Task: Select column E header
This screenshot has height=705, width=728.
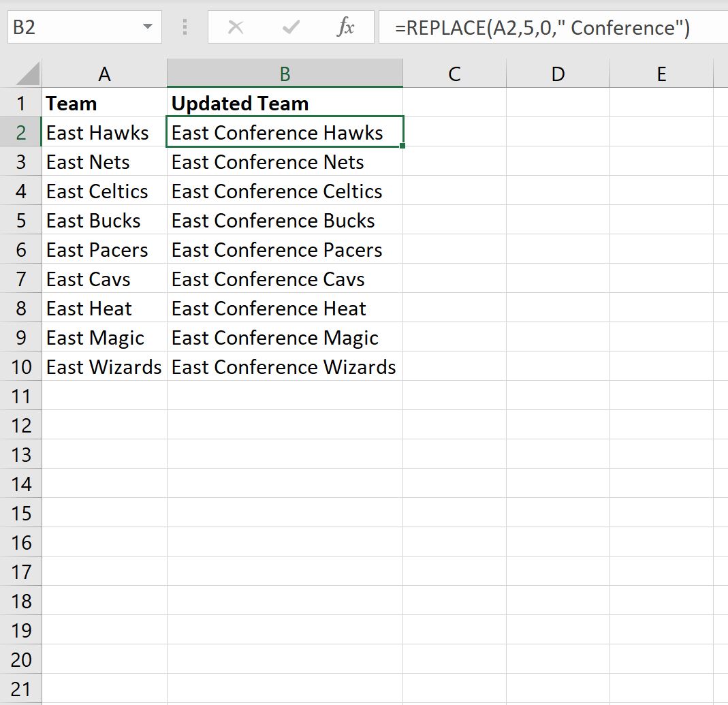Action: tap(662, 74)
